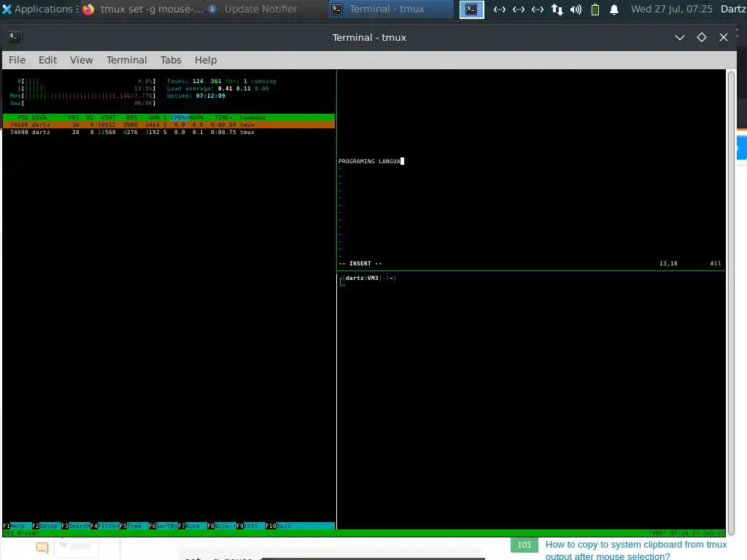Click CPU 0 usage meter in htop
747x560 pixels.
[x=86, y=82]
